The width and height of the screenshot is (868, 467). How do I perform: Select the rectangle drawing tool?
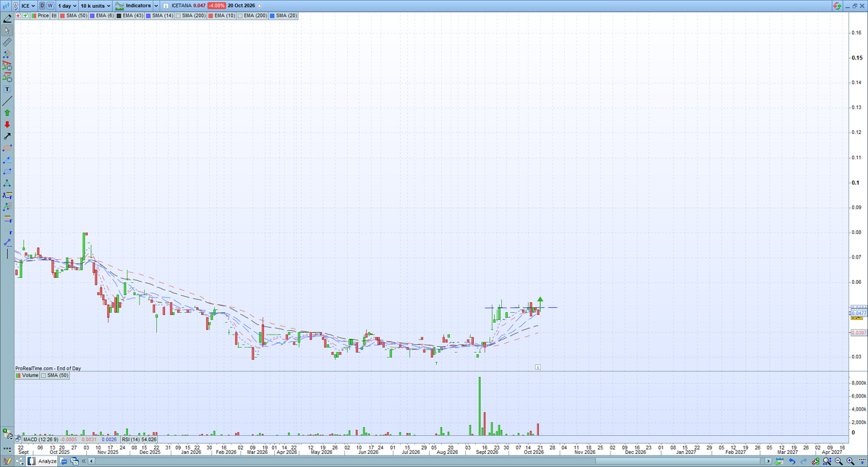coord(7,171)
